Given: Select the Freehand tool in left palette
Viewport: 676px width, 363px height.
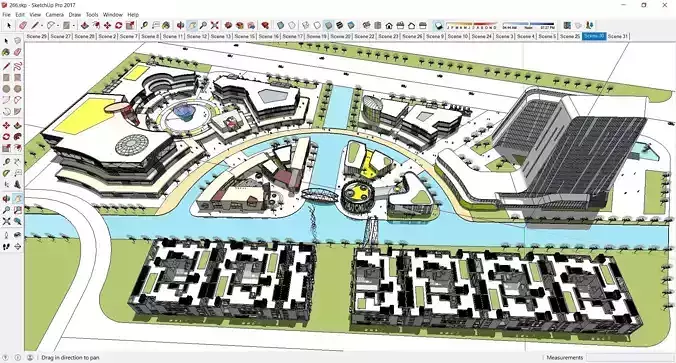Looking at the screenshot, I should tap(17, 66).
